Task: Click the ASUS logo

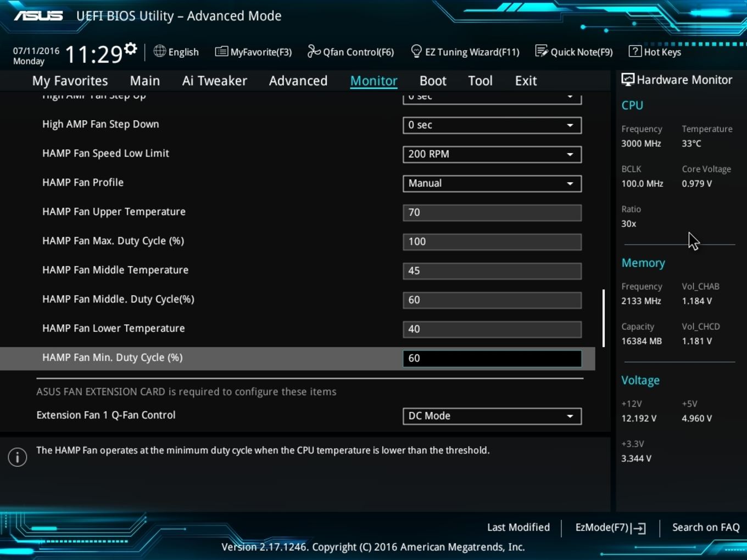Action: (x=38, y=16)
